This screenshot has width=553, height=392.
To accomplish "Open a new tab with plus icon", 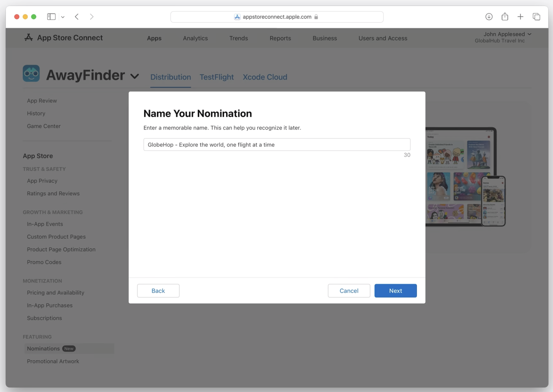I will click(520, 17).
